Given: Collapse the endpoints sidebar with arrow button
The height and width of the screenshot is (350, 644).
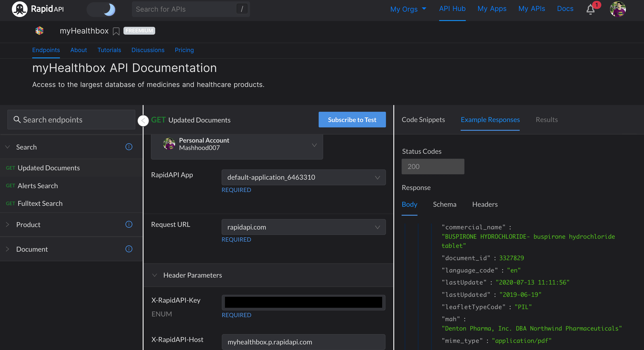Looking at the screenshot, I should (x=143, y=121).
